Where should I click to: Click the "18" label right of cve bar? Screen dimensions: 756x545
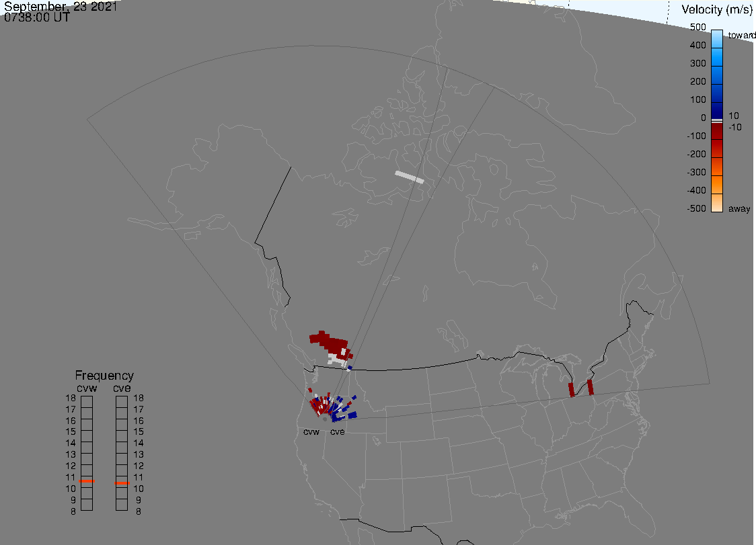[x=139, y=398]
